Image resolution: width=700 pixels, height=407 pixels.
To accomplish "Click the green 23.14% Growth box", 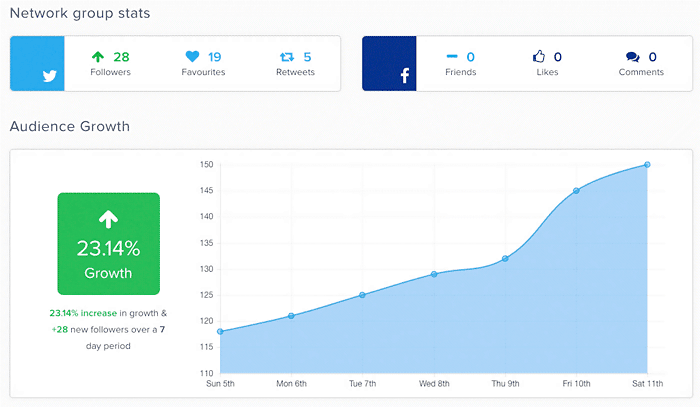I will tap(108, 243).
